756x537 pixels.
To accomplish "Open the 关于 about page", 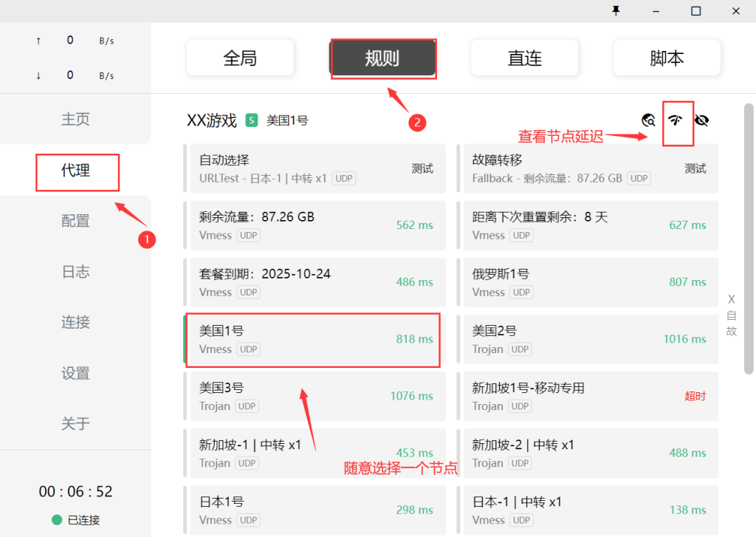I will (x=75, y=424).
